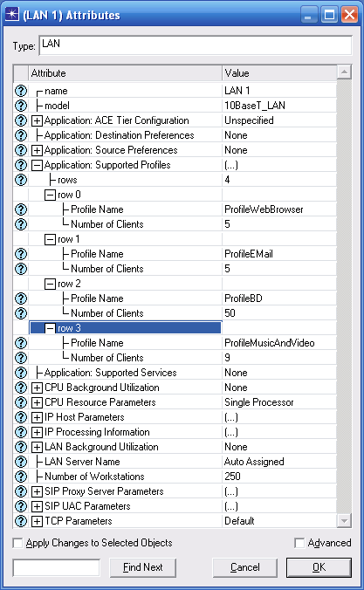
Task: Confirm changes with OK
Action: (319, 567)
